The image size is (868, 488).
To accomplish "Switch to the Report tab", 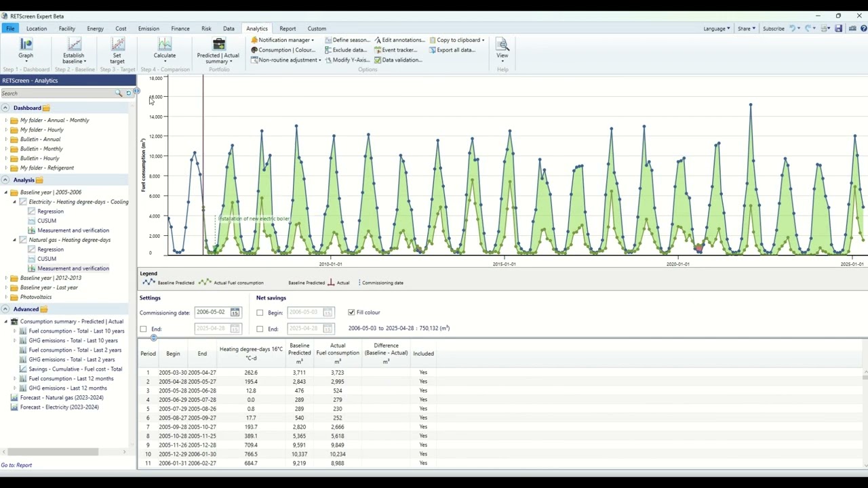I will coord(288,28).
